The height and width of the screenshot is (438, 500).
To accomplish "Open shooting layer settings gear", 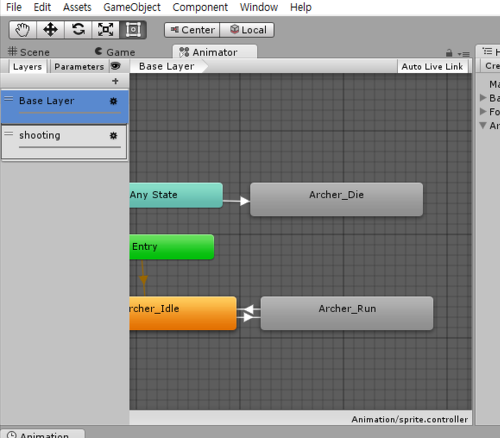I will (x=114, y=136).
